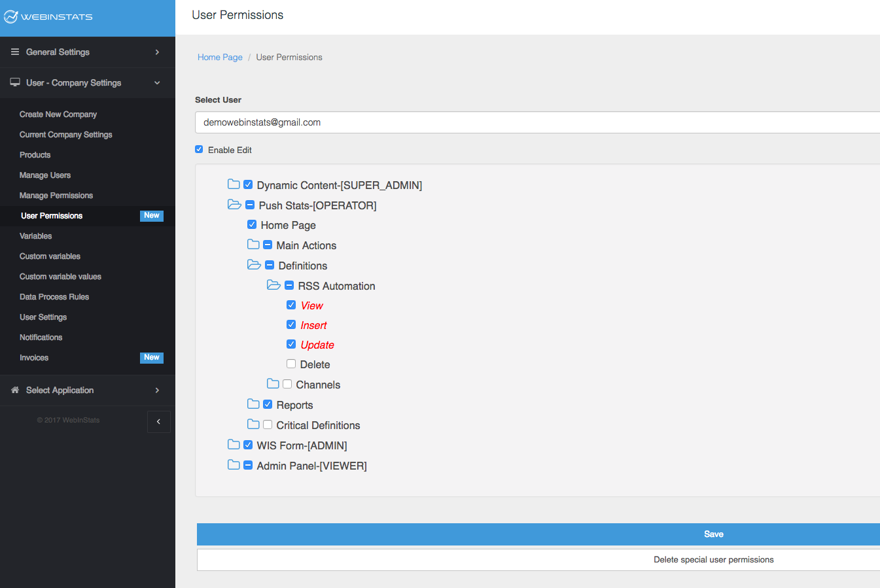Screen dimensions: 880x588
Task: Click the General Settings hamburger icon
Action: point(15,52)
